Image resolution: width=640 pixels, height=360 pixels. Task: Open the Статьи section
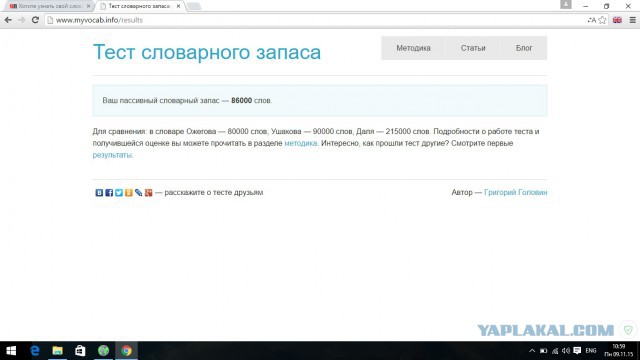(473, 48)
